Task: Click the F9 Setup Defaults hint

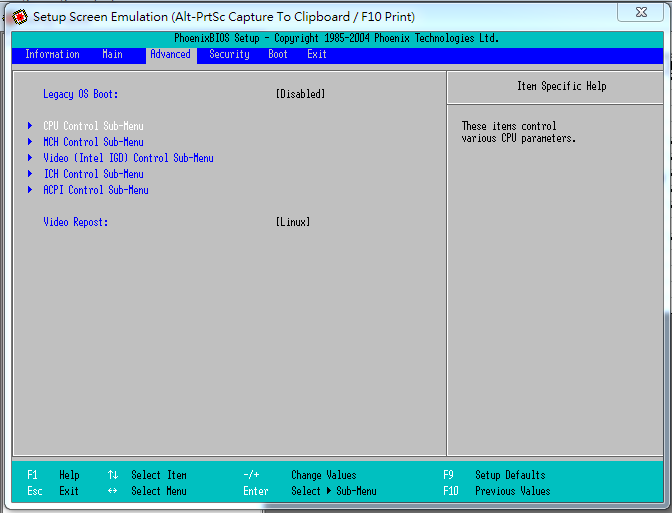Action: [x=494, y=475]
